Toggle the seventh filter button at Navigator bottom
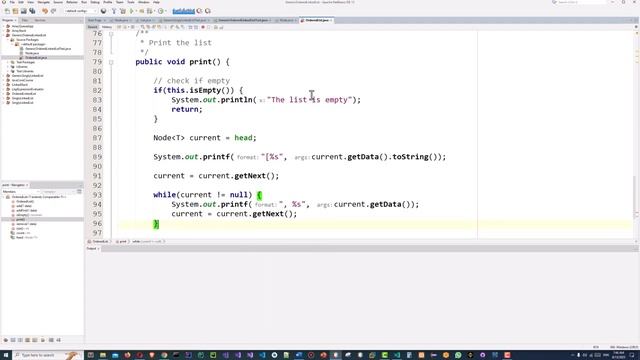Viewport: 640px width, 360px height. [x=51, y=340]
